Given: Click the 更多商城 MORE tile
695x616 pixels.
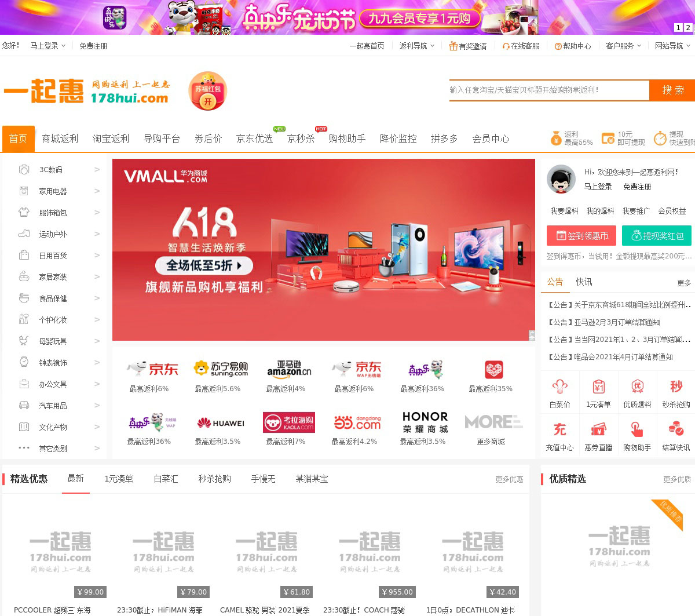Looking at the screenshot, I should 494,422.
